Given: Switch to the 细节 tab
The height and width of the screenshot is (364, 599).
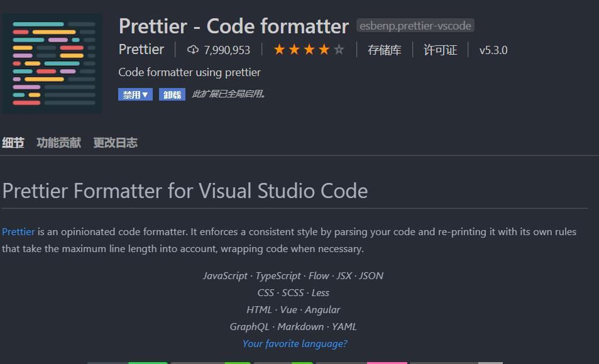Looking at the screenshot, I should coord(13,143).
